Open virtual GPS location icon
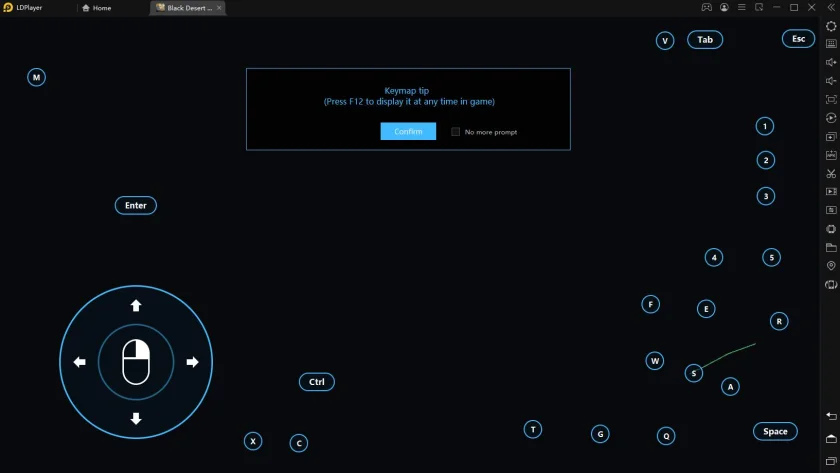This screenshot has height=473, width=840. pyautogui.click(x=831, y=266)
